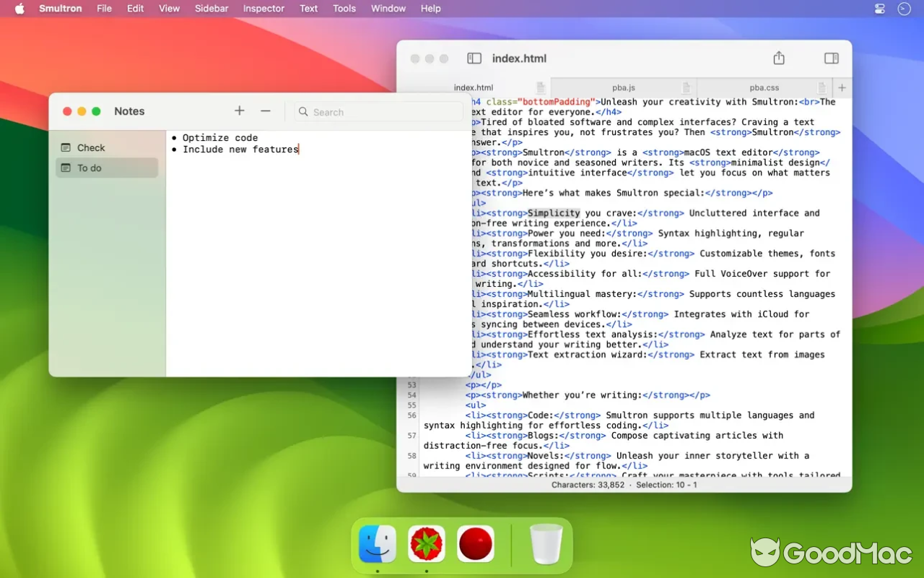Switch to the pba.css tab
The width and height of the screenshot is (924, 578).
[x=764, y=87]
